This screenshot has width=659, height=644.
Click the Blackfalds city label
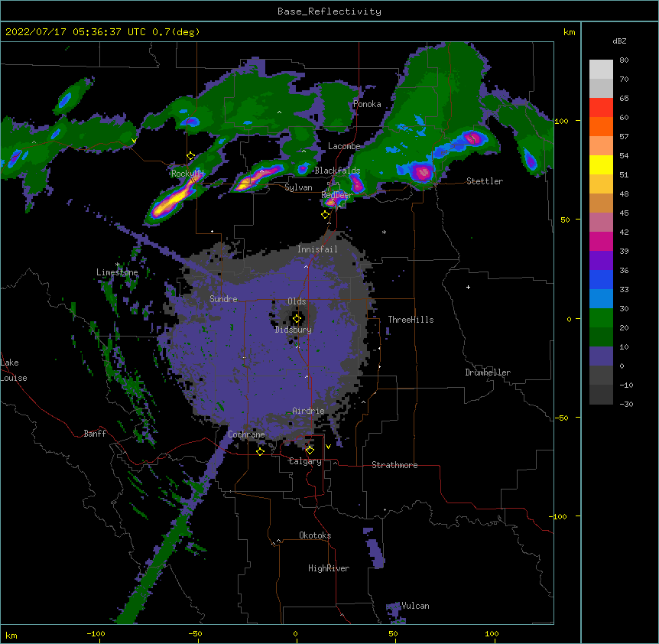(x=337, y=171)
